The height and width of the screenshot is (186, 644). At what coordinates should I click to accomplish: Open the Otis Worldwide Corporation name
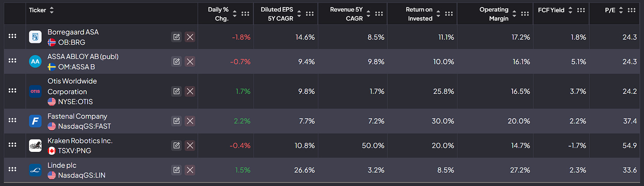click(x=73, y=86)
